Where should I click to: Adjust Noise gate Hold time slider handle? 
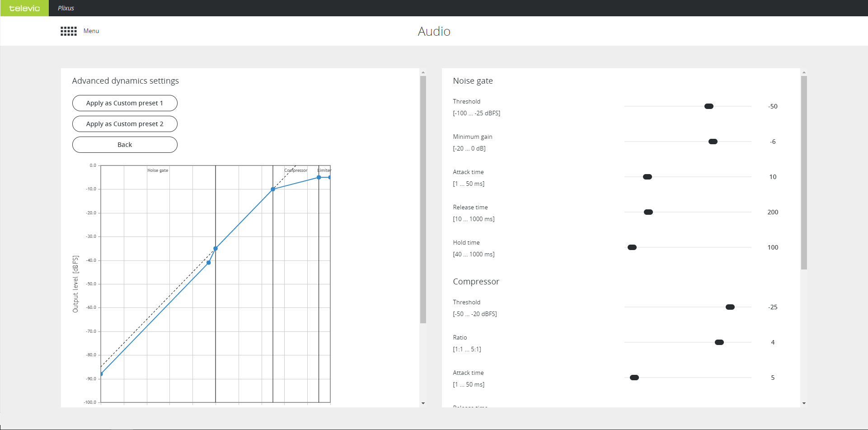click(632, 247)
